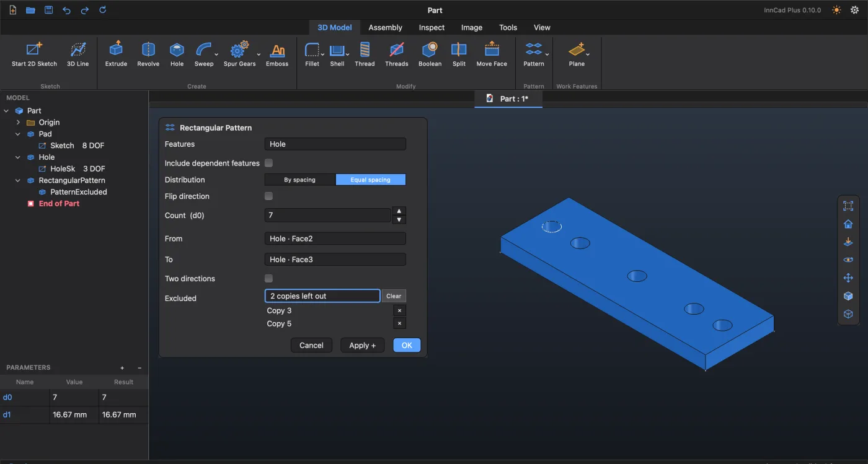Switch to the Assembly tab

tap(385, 27)
